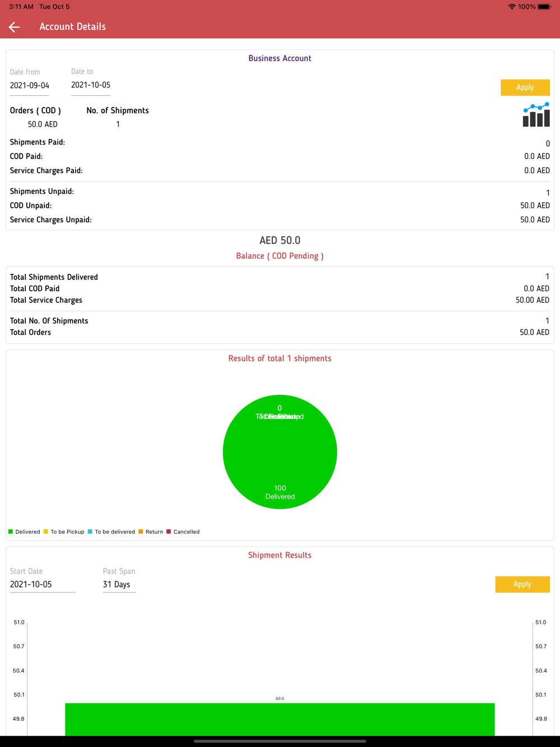Tap the green 50.0 bar in chart
560x747 pixels.
280,719
